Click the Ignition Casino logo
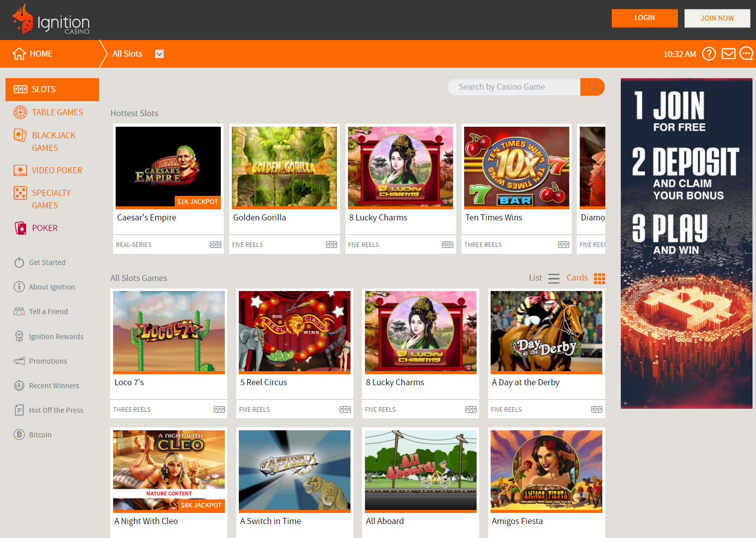 click(51, 20)
